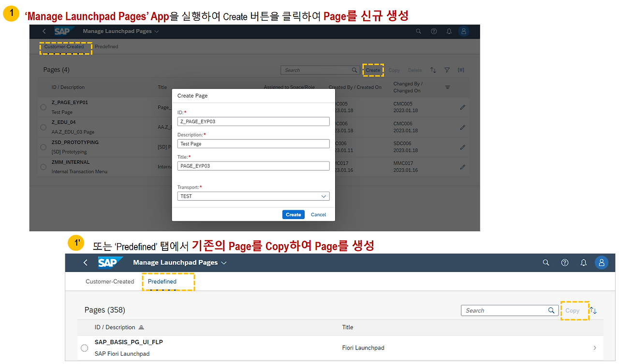
Task: Open the user profile avatar in the Pages (4) screen
Action: pyautogui.click(x=464, y=31)
